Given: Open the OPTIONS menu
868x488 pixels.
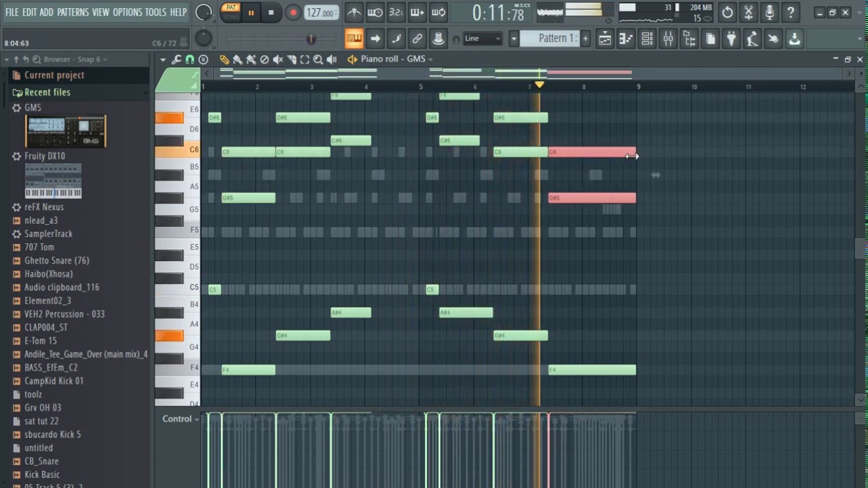Looking at the screenshot, I should (127, 12).
